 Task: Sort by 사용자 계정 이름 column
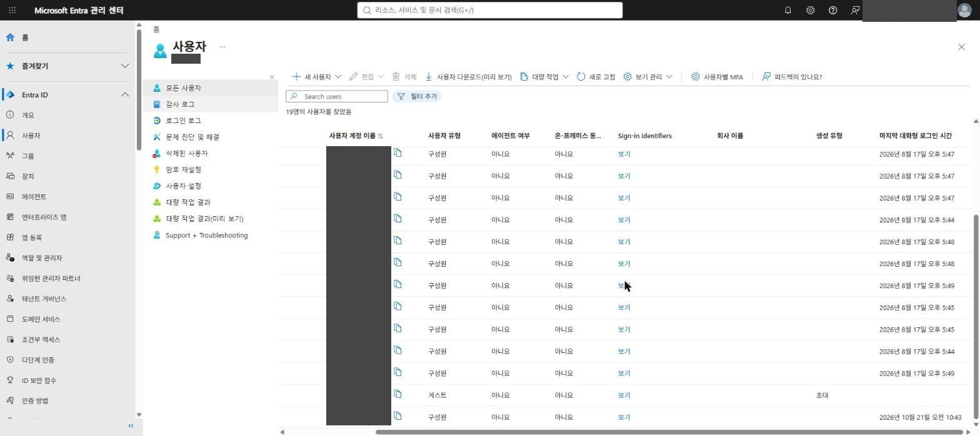(x=356, y=136)
